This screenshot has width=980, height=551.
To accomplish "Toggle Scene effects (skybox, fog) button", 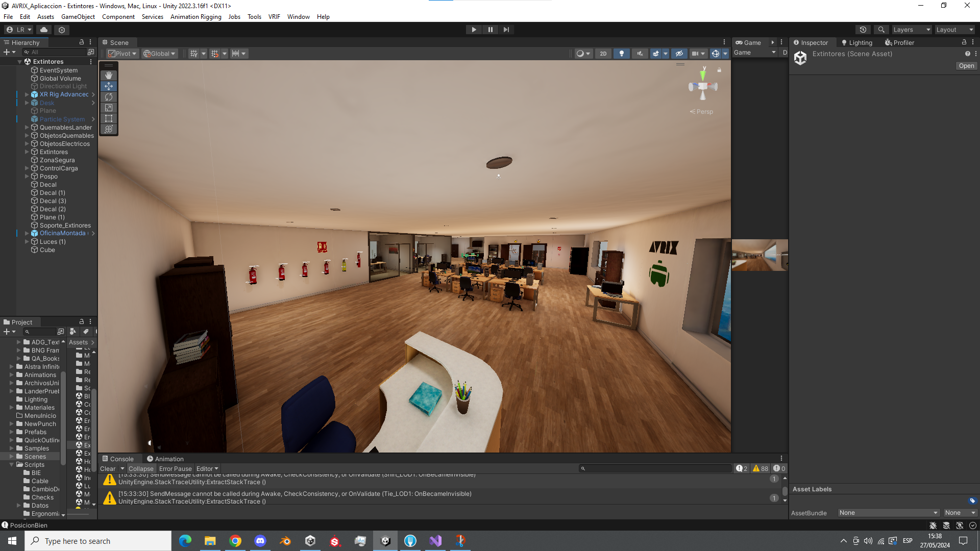I will (x=656, y=54).
